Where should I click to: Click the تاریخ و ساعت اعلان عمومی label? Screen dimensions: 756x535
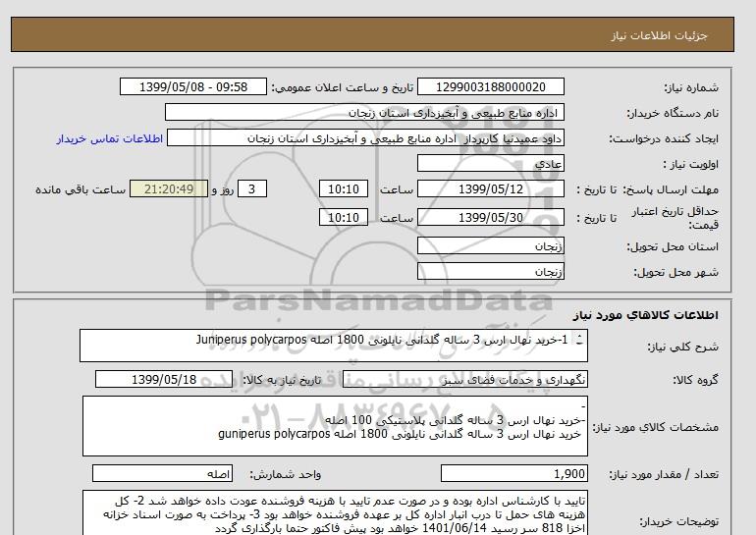pos(343,87)
